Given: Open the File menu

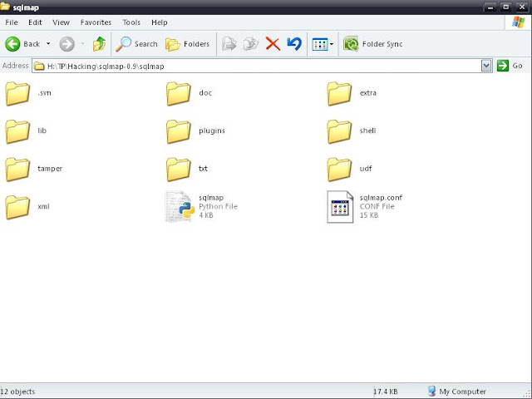Looking at the screenshot, I should click(x=12, y=22).
